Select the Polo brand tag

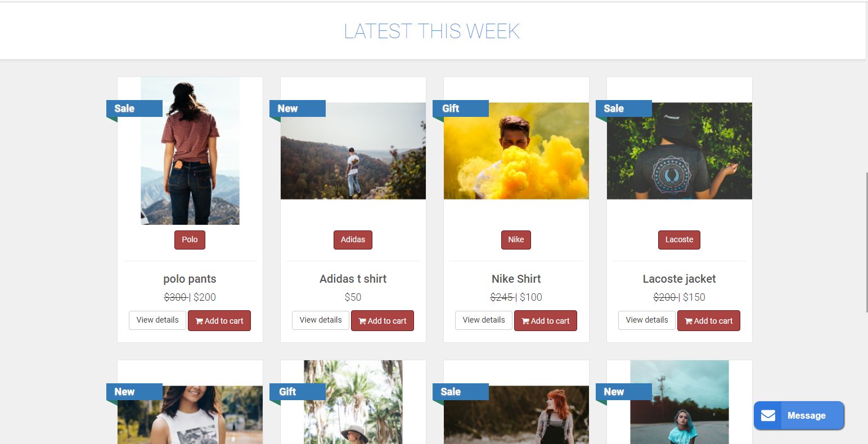pos(190,239)
